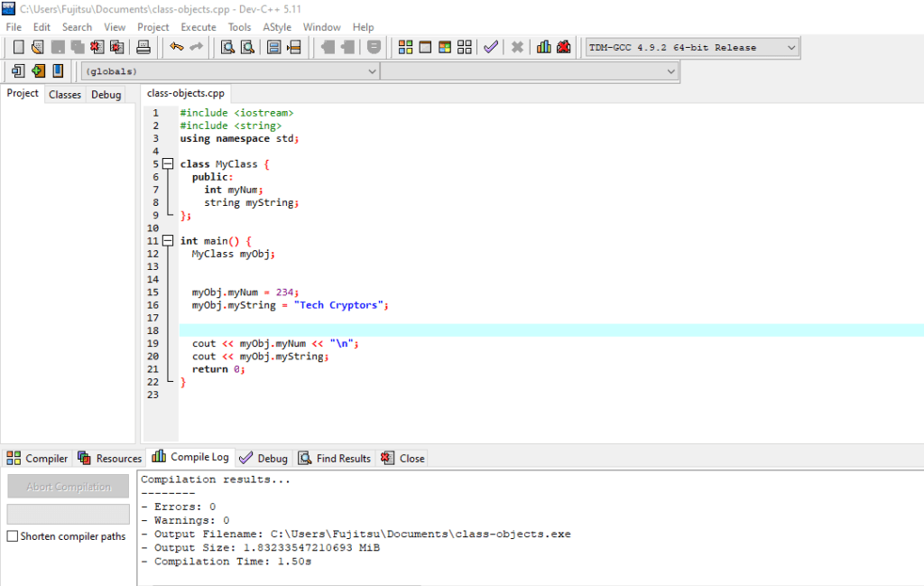Screen dimensions: 924x586
Task: Open profile analysis bar chart icon
Action: [x=544, y=47]
